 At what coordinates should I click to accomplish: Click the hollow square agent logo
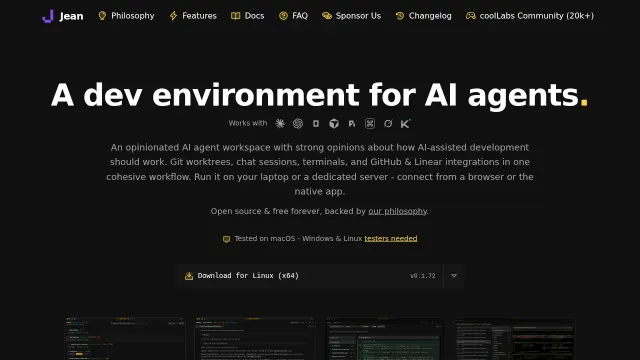316,123
